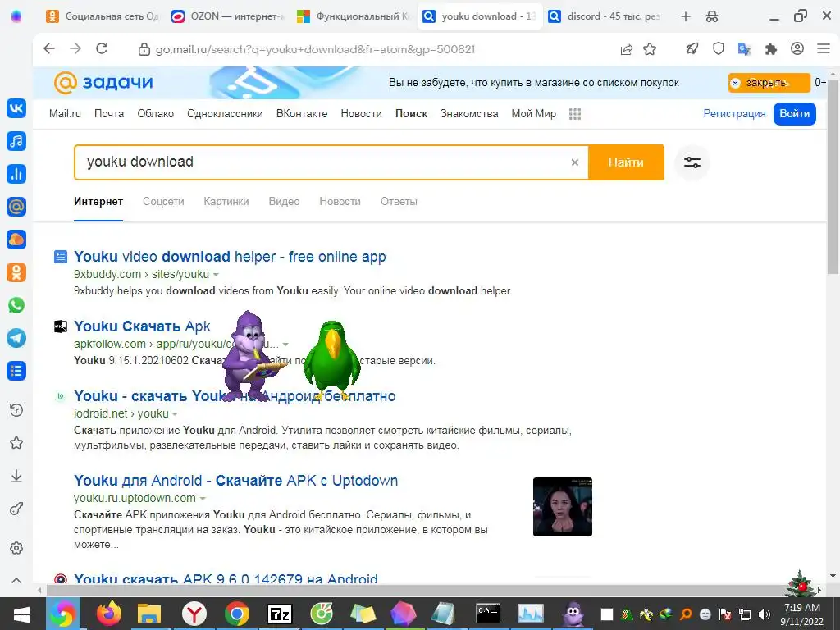The image size is (840, 630).
Task: Clear the search query with X
Action: point(575,162)
